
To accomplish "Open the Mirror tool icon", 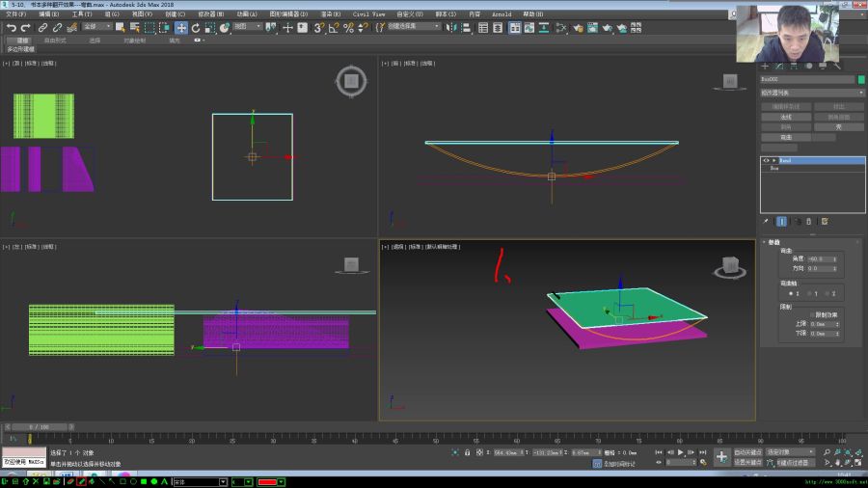I will (450, 28).
